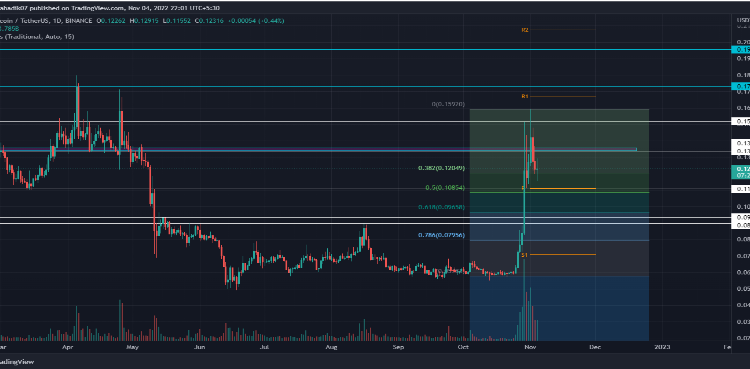Screen dimensions: 750x369
Task: Select the R1 pivot label
Action: [x=524, y=96]
